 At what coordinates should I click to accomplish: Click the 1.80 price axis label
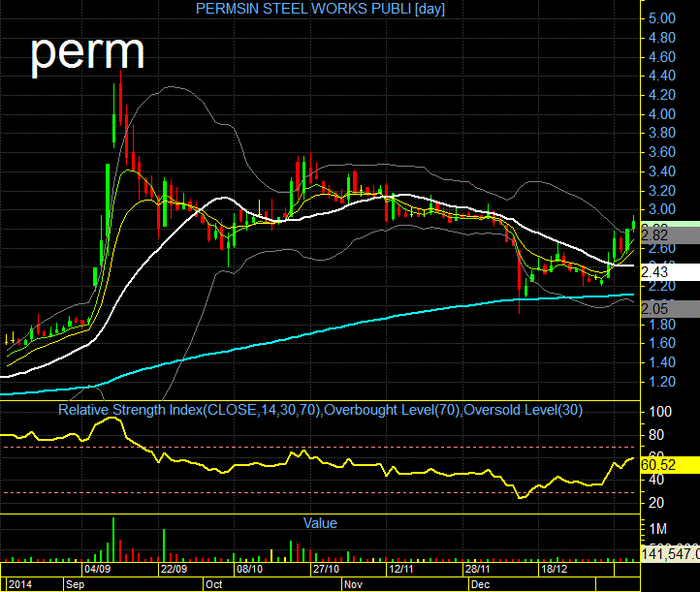(x=661, y=325)
